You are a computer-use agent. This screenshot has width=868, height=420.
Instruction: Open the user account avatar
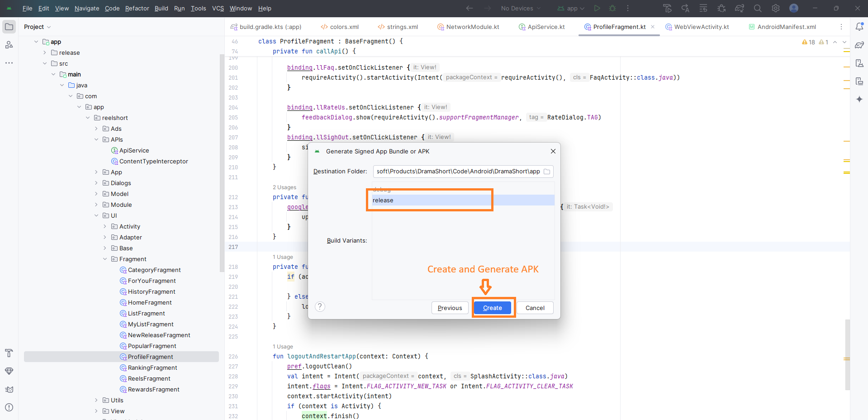[794, 8]
